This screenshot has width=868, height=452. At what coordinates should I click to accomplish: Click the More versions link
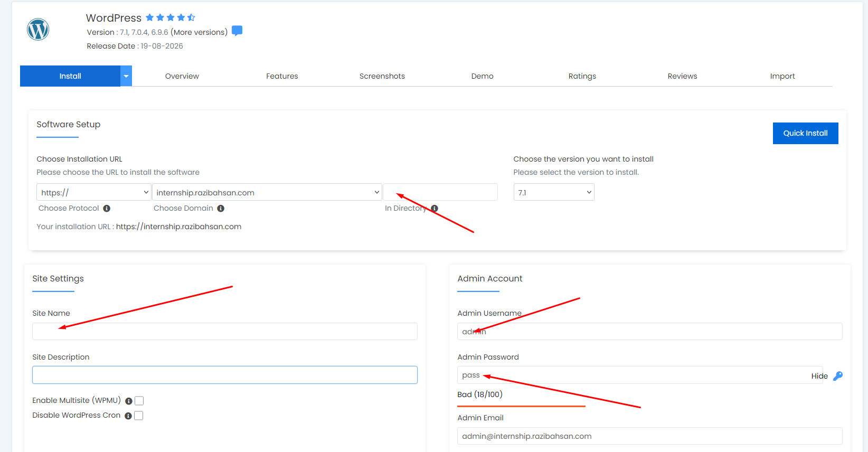(200, 32)
